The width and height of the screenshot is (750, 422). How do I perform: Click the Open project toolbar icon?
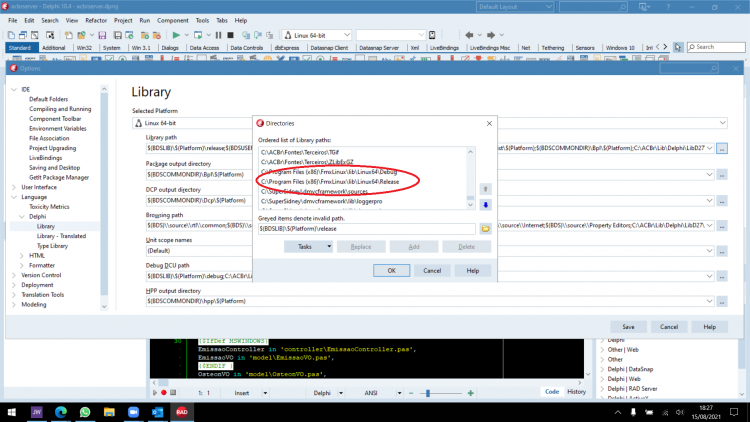tap(81, 35)
